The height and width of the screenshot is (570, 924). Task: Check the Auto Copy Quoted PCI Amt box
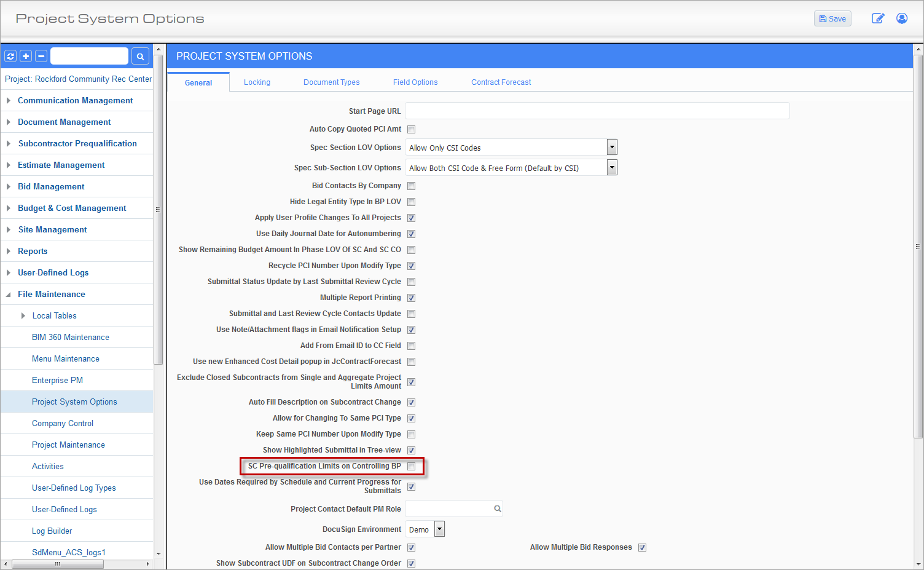412,130
